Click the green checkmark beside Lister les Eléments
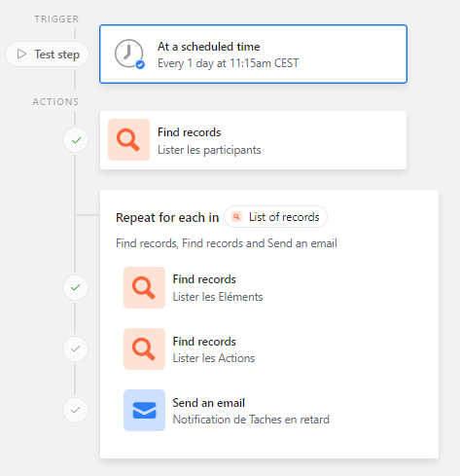Viewport: 460px width, 476px height. pyautogui.click(x=76, y=287)
